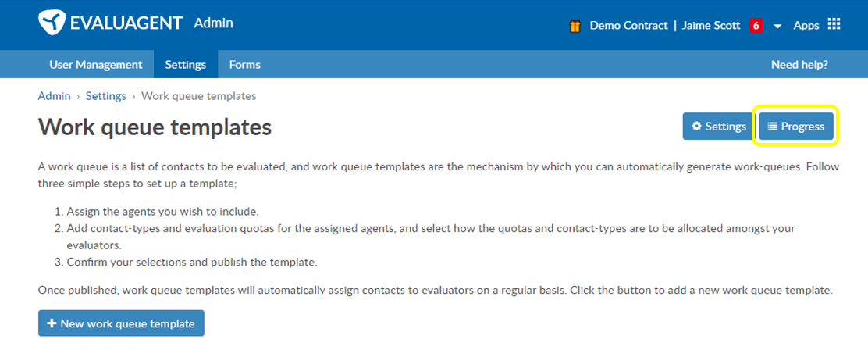Image resolution: width=868 pixels, height=350 pixels.
Task: Open the Demo Contract selector
Action: click(628, 26)
